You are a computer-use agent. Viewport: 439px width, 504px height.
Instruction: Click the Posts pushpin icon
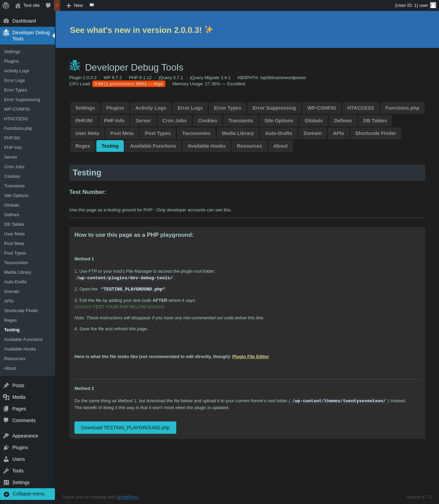[x=6, y=385]
